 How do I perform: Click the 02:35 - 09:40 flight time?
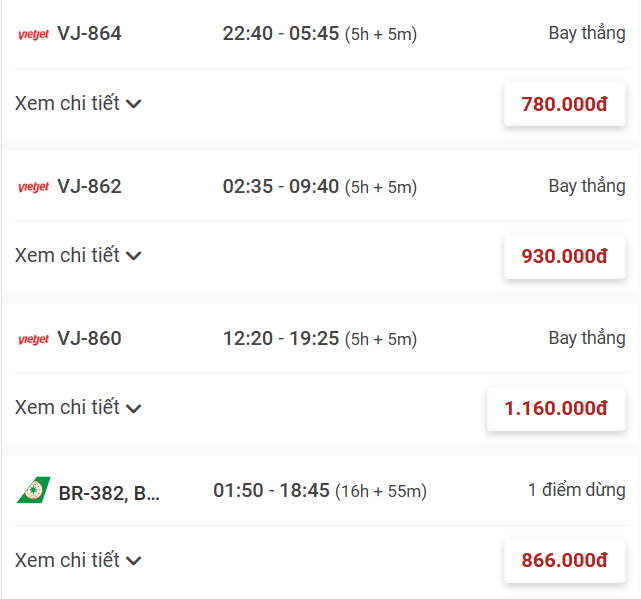tap(281, 186)
